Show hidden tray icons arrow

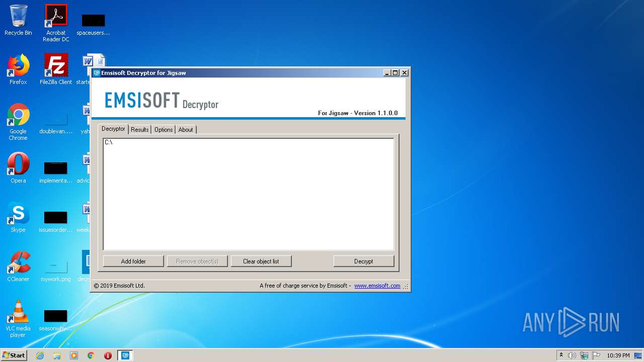pos(561,355)
